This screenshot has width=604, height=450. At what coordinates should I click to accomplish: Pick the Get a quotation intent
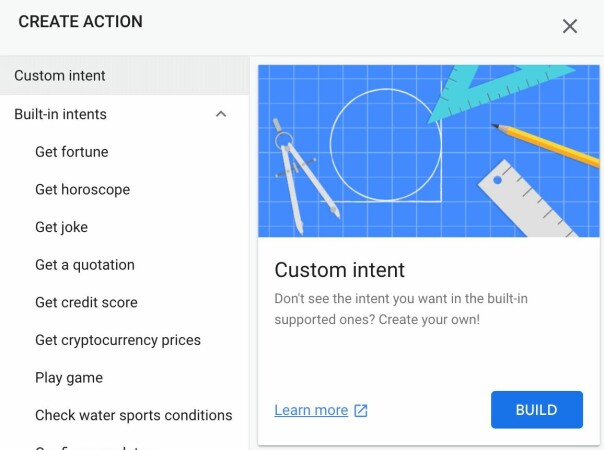tap(85, 265)
